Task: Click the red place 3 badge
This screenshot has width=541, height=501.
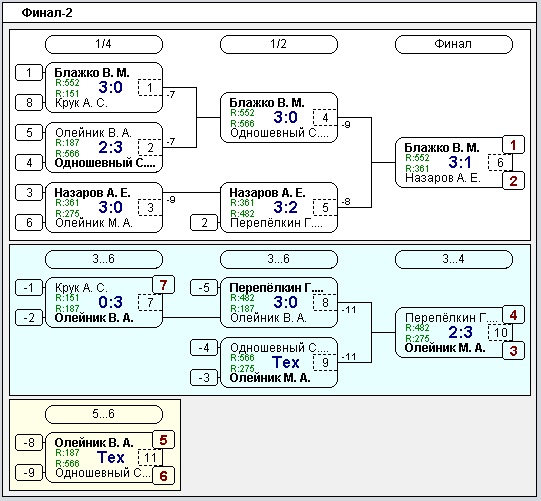Action: (x=513, y=351)
